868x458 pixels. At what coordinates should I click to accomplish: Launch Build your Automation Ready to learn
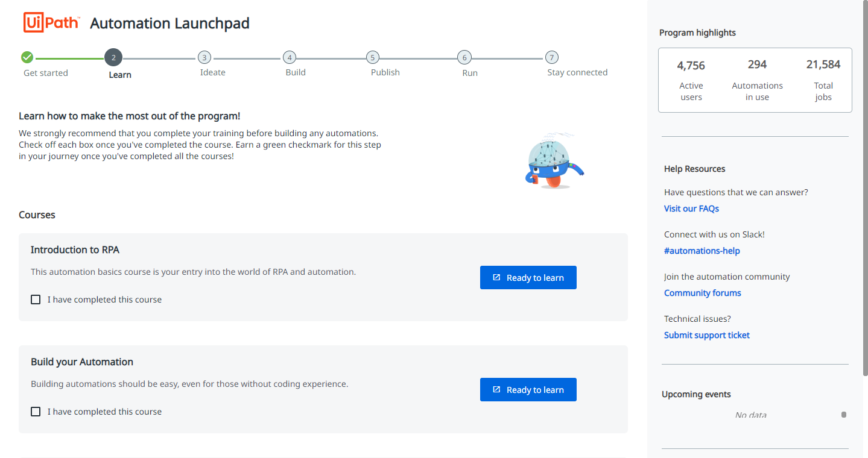click(528, 390)
